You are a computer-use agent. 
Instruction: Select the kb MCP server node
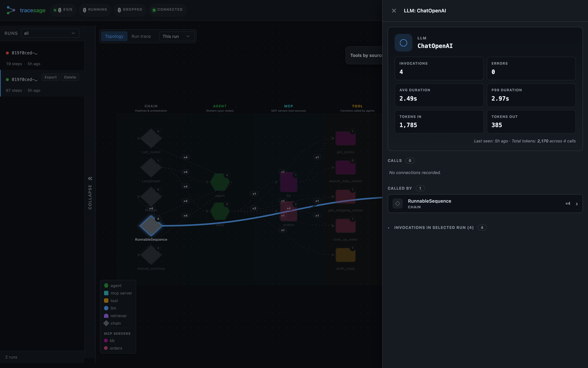288,182
